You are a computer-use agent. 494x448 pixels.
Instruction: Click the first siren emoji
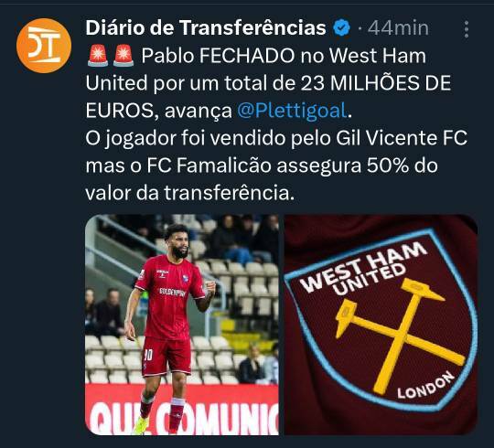(98, 56)
